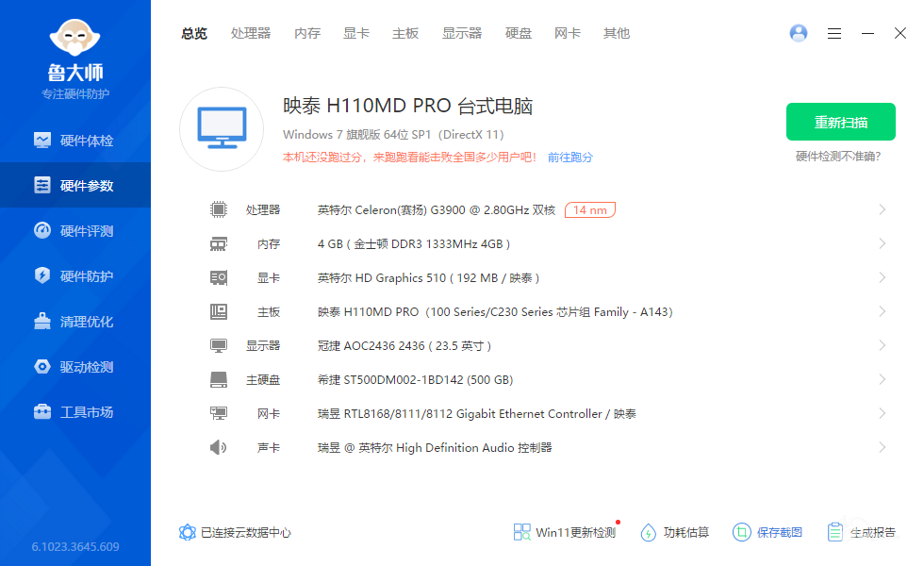Click the 声卡 speaker icon
The image size is (924, 566).
pos(218,447)
